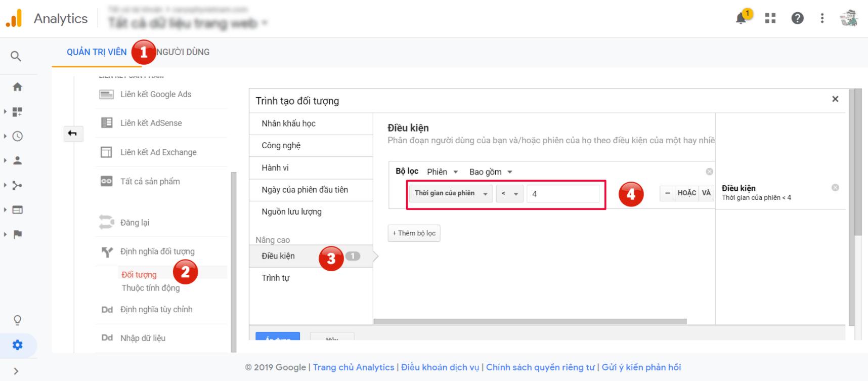The height and width of the screenshot is (381, 868).
Task: Expand the left navigation sidebar chevron
Action: pyautogui.click(x=16, y=371)
